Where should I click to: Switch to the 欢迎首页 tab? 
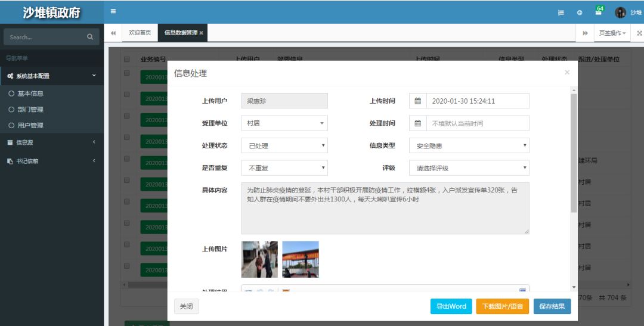point(140,33)
